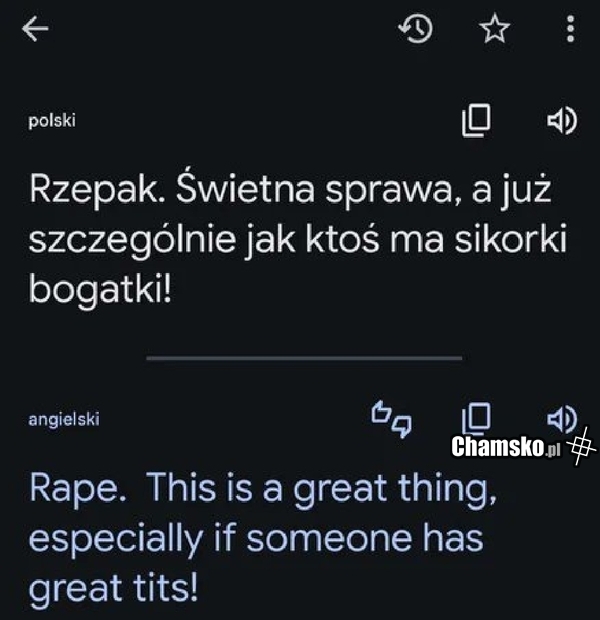Listen to the Polish text aloud
This screenshot has width=600, height=620.
coord(562,121)
